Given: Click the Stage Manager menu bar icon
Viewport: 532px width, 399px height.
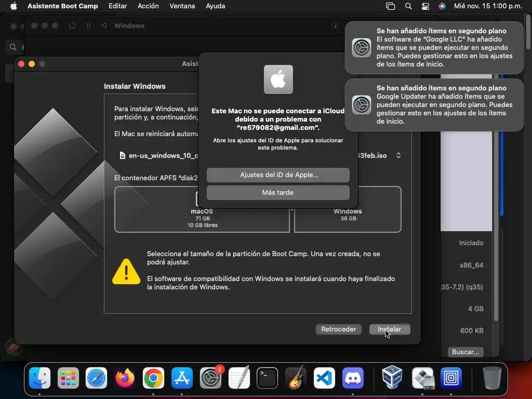Looking at the screenshot, I should 391,6.
